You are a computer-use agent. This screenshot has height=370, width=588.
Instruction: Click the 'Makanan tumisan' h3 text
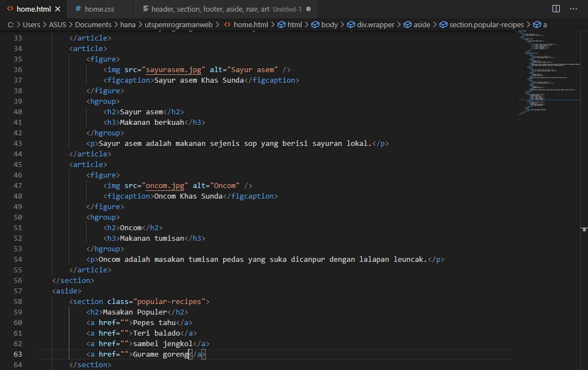pos(152,239)
